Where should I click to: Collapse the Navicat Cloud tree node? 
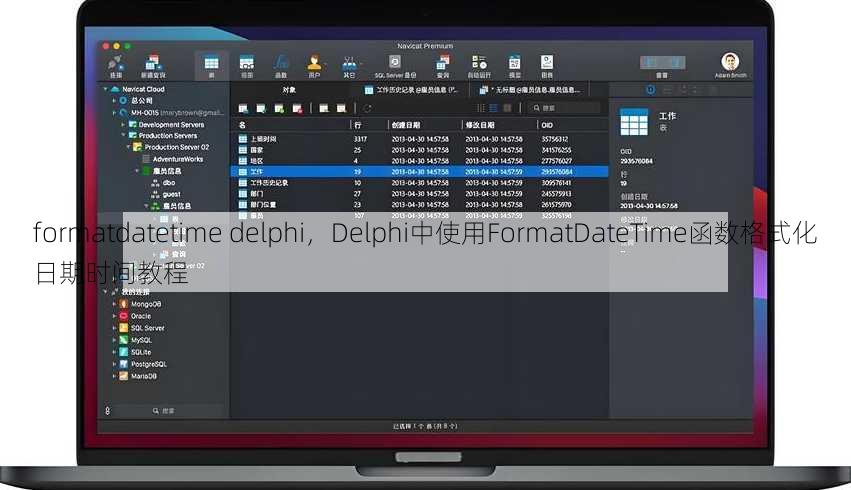(105, 89)
